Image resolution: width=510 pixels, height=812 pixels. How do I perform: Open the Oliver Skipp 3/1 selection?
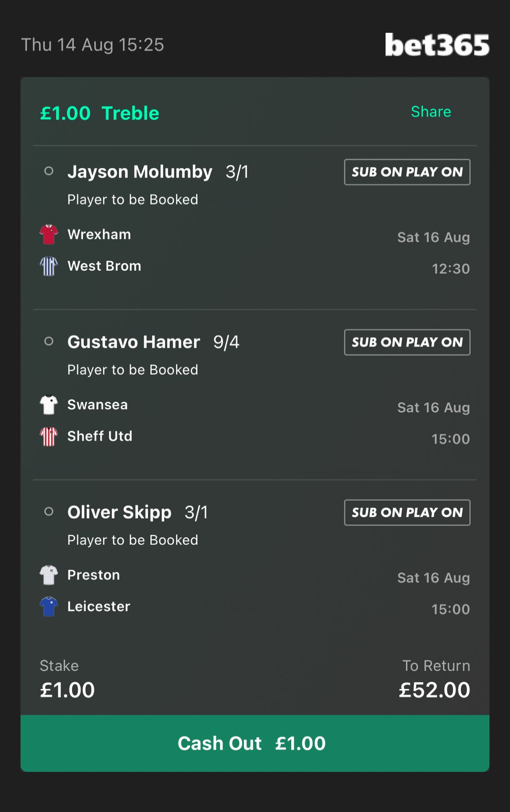coord(138,513)
